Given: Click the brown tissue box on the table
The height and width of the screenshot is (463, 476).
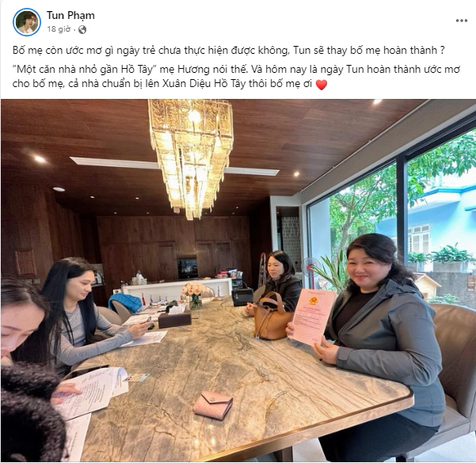Looking at the screenshot, I should coord(174,319).
